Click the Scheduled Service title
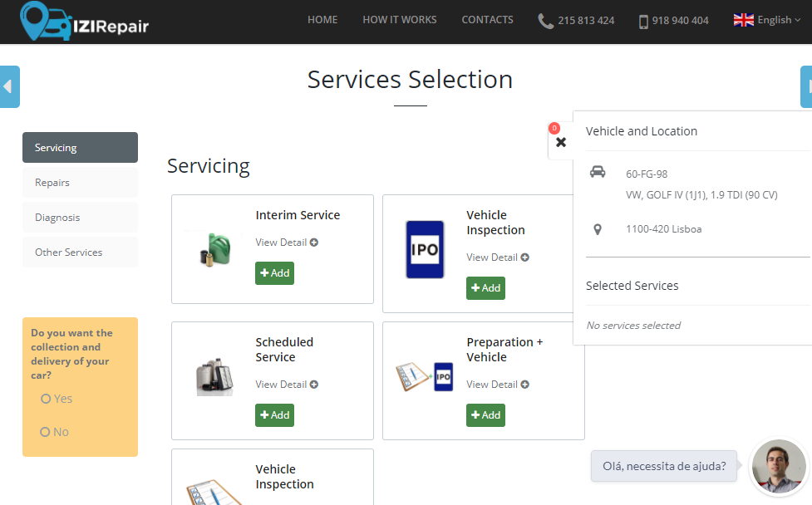Screen dimensions: 812x505 click(x=284, y=350)
